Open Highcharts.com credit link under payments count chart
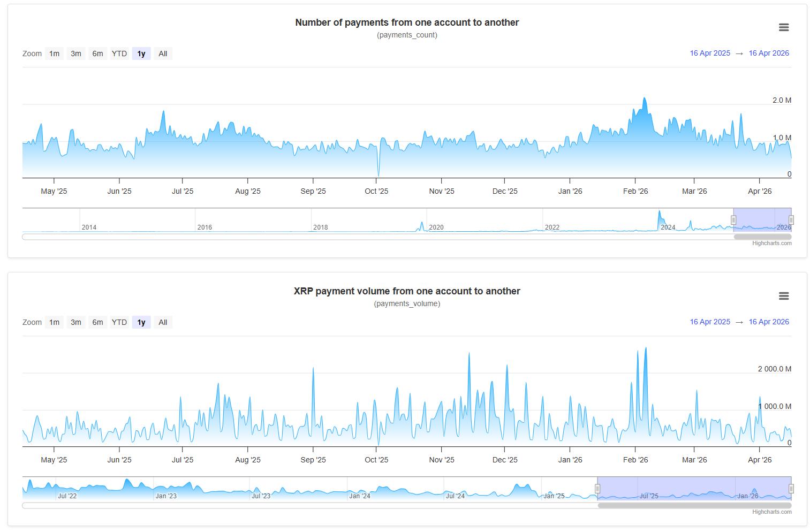 [x=771, y=244]
